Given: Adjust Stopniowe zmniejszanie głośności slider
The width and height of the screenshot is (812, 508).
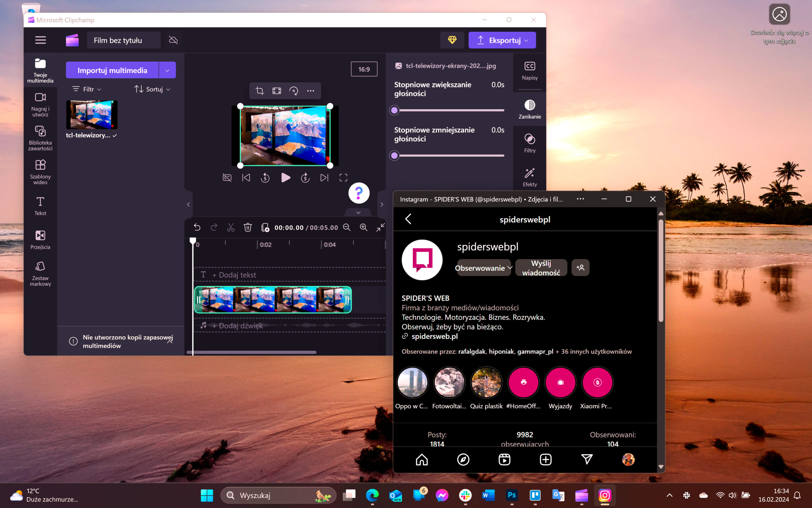Looking at the screenshot, I should (449, 156).
